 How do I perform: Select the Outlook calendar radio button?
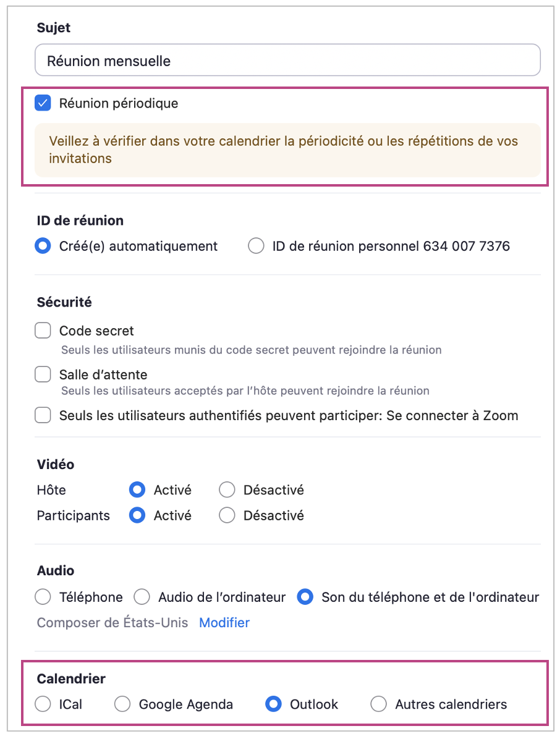(x=273, y=704)
